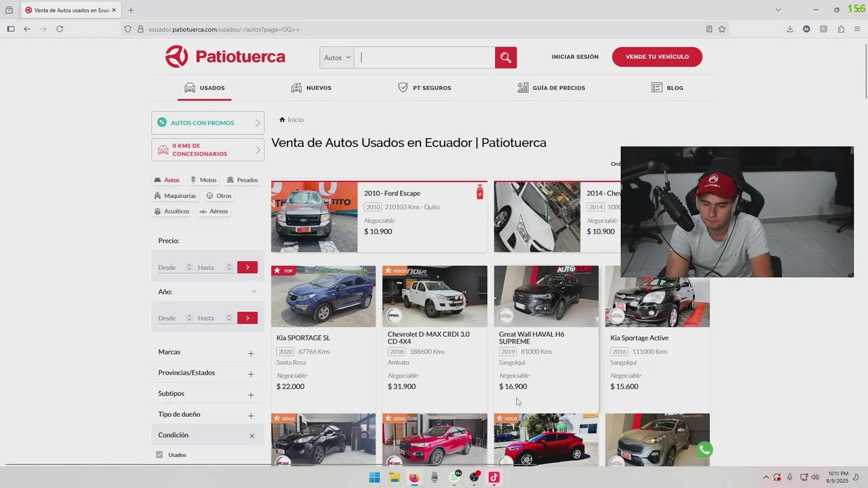The width and height of the screenshot is (868, 488).
Task: Click Kia SPORTAGE SL title
Action: pos(303,338)
